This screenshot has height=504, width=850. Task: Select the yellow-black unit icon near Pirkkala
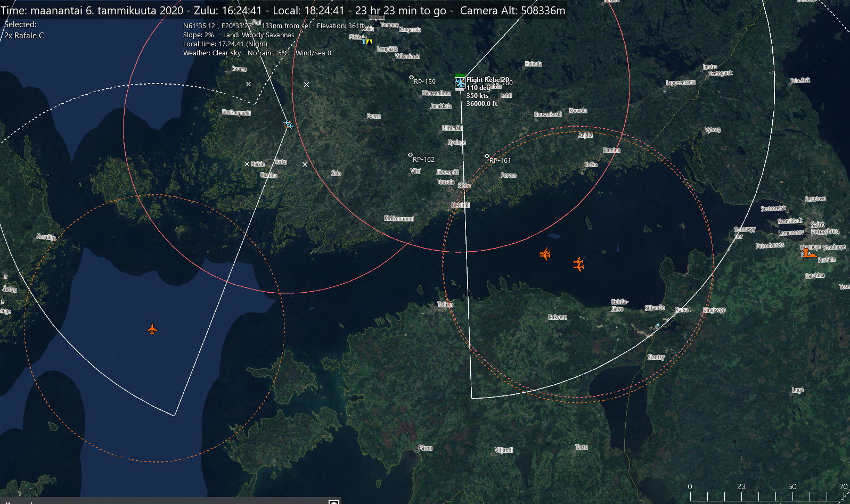point(369,42)
